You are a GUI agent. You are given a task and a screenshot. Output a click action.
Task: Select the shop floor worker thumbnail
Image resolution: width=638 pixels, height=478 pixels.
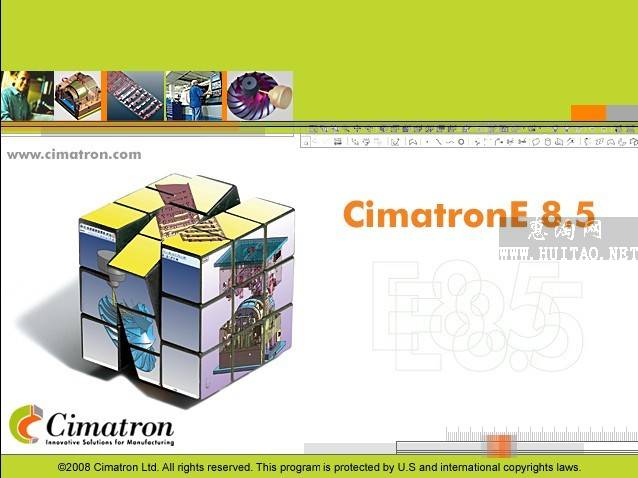click(193, 96)
